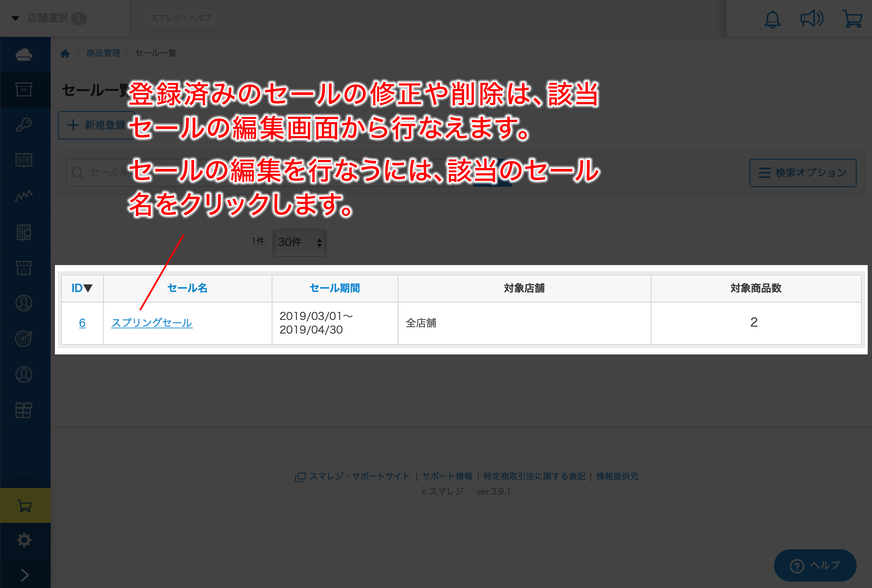Open 特定商取引法に関する表記 footer link
The image size is (872, 588).
(x=534, y=477)
